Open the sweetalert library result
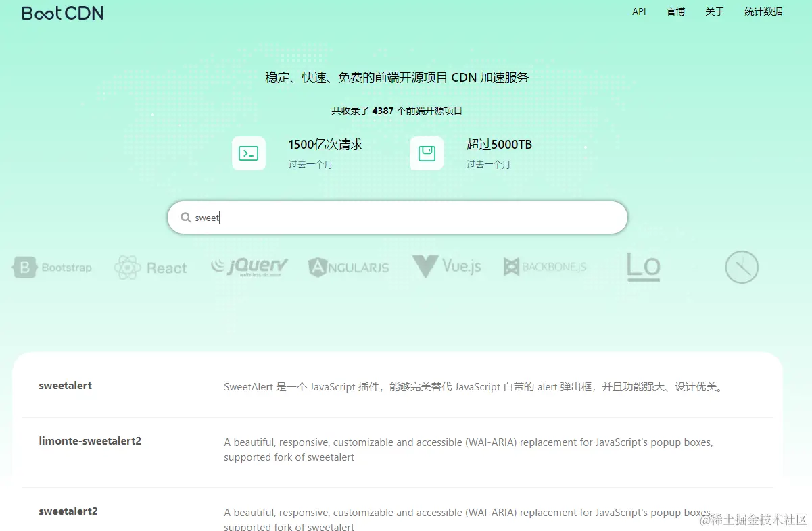This screenshot has height=531, width=812. pos(66,386)
